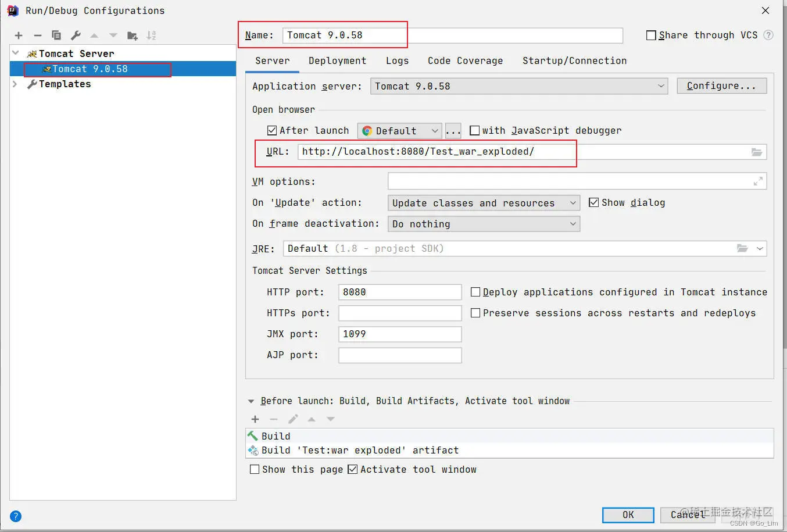The width and height of the screenshot is (787, 532).
Task: Click the IntelliJ icon in title bar
Action: 12,10
